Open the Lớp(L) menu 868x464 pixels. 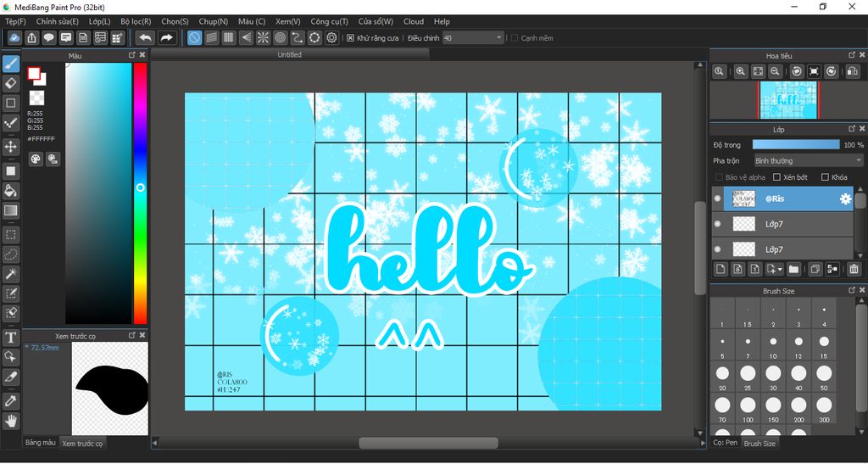point(100,21)
